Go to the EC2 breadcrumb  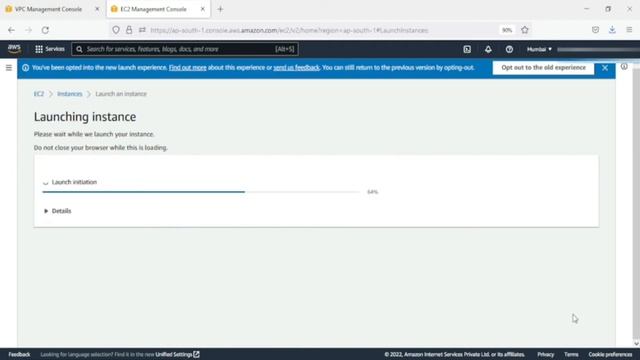[39, 94]
